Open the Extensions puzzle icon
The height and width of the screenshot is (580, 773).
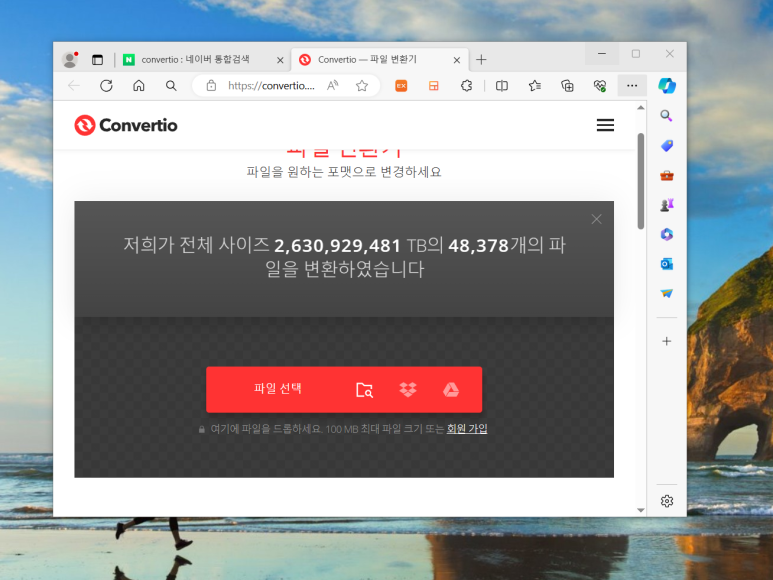coord(466,86)
